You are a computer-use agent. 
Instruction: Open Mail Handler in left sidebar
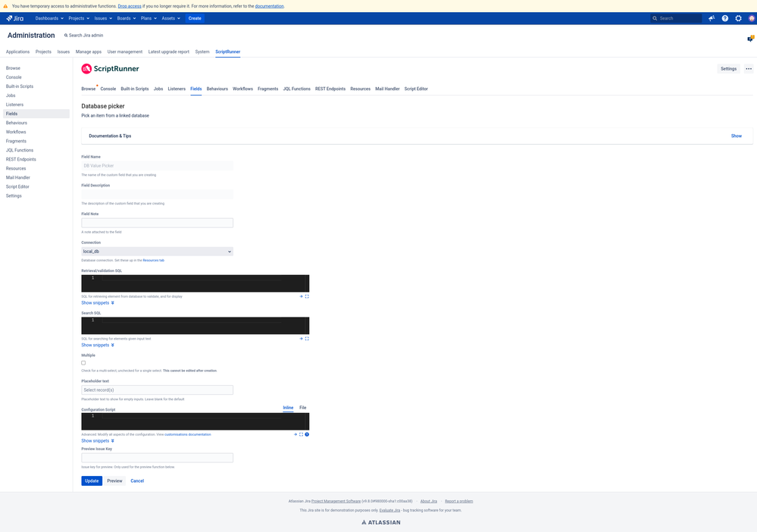point(18,177)
